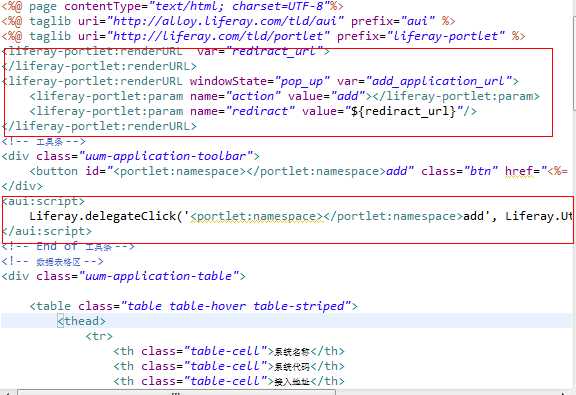Click the "数据表格区" comment line
576x395 pixels.
point(52,261)
